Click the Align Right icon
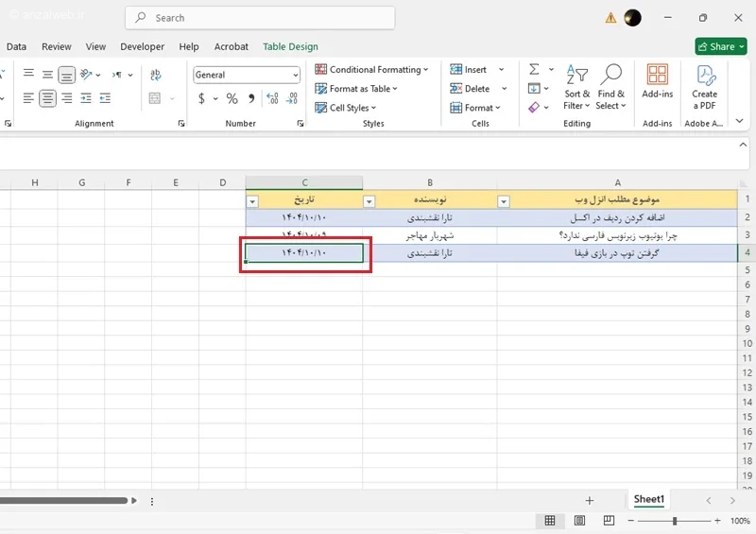This screenshot has width=756, height=534. pyautogui.click(x=66, y=98)
